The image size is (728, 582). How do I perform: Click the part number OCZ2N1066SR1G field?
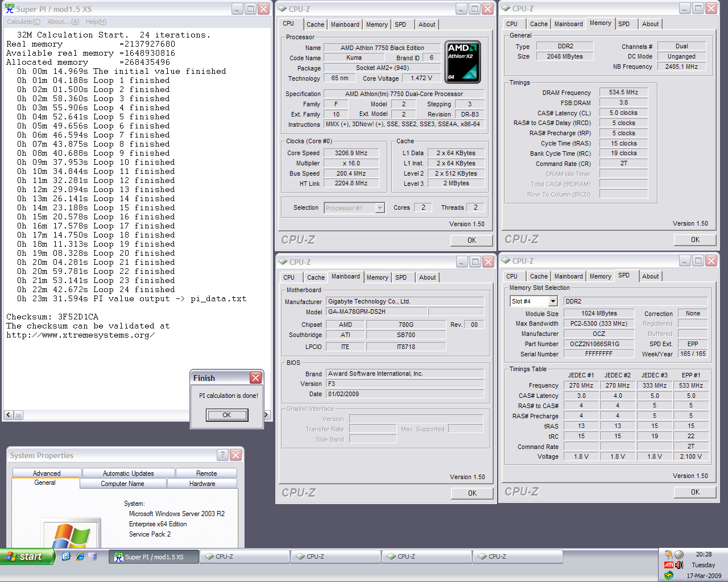coord(598,344)
